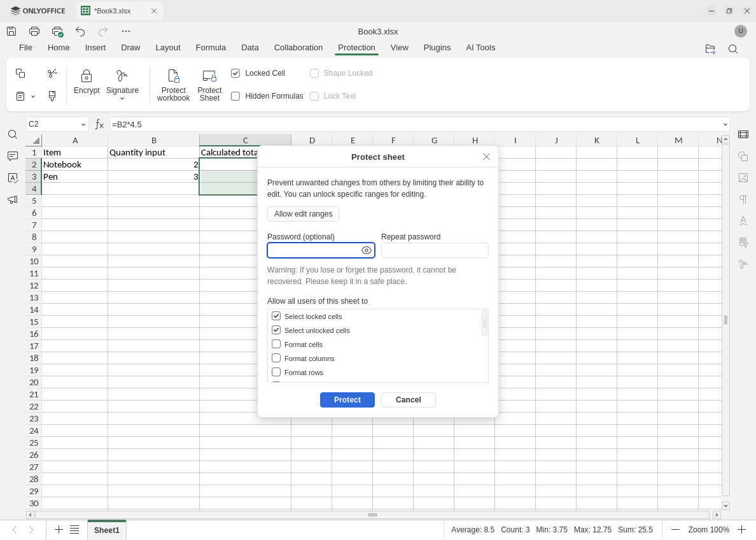Image resolution: width=756 pixels, height=540 pixels.
Task: Open Text Art settings in right sidebar
Action: 743,220
